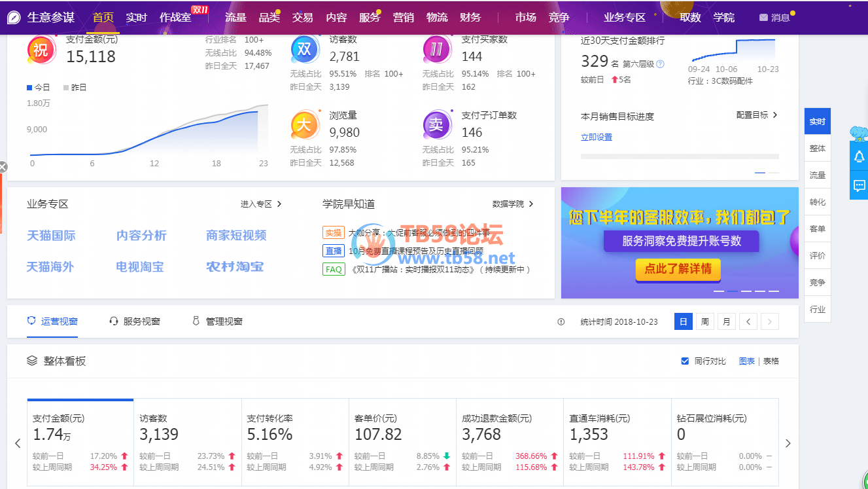Click the 卖 icon beside 支付子订单数
Image resolution: width=868 pixels, height=489 pixels.
point(436,125)
